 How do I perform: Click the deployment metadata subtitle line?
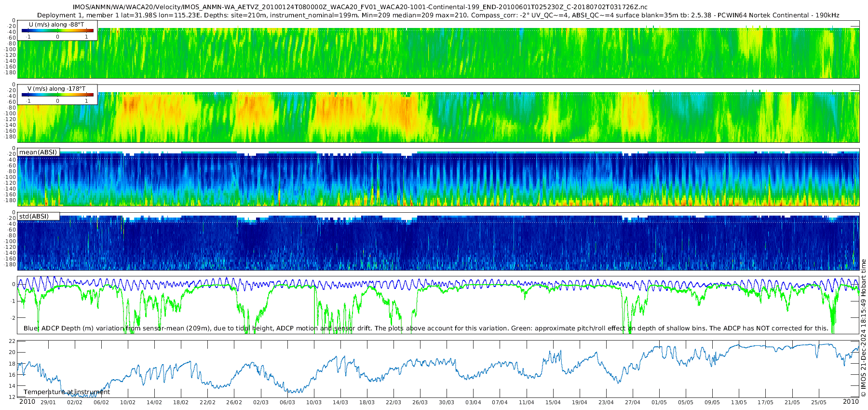(x=438, y=15)
